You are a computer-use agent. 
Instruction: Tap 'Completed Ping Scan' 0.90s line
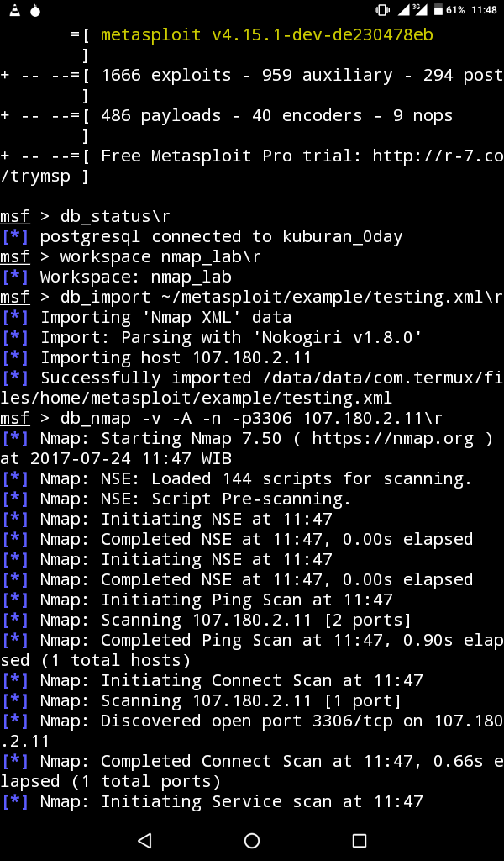coord(252,640)
